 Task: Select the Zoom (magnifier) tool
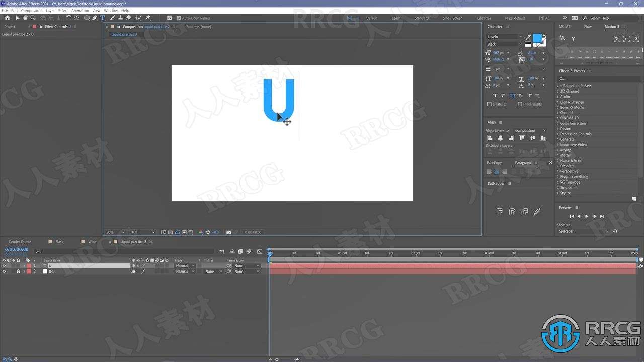pos(33,18)
